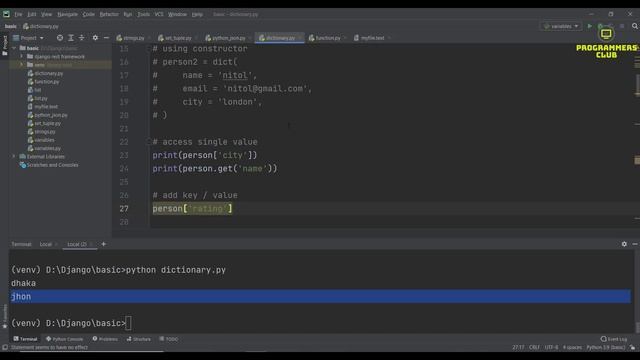Open the Edit menu
Viewport: 640px width, 360px height.
(31, 14)
